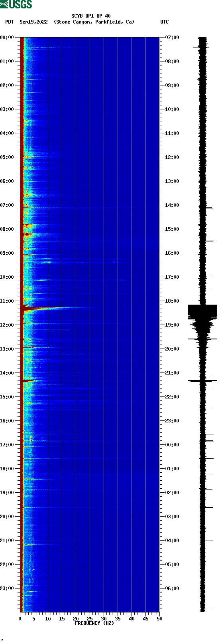Click the UTC time label '01:00'
The width and height of the screenshot is (220, 644).
(172, 469)
